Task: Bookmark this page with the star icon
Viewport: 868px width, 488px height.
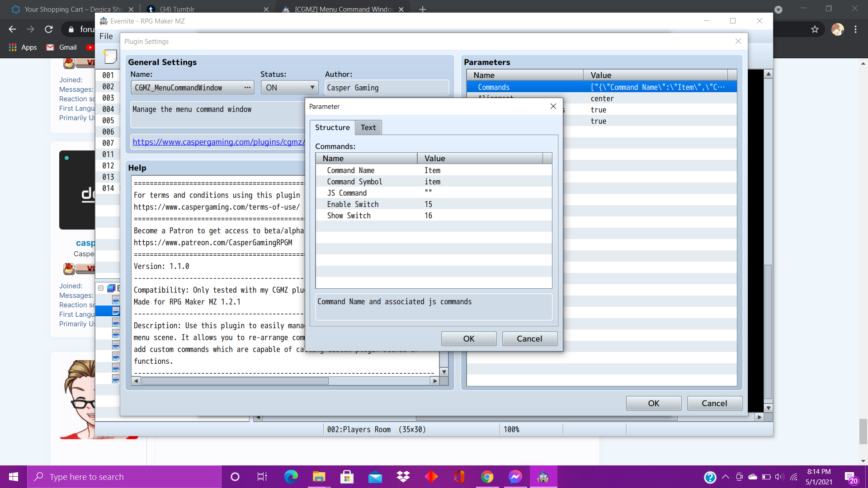Action: (815, 29)
